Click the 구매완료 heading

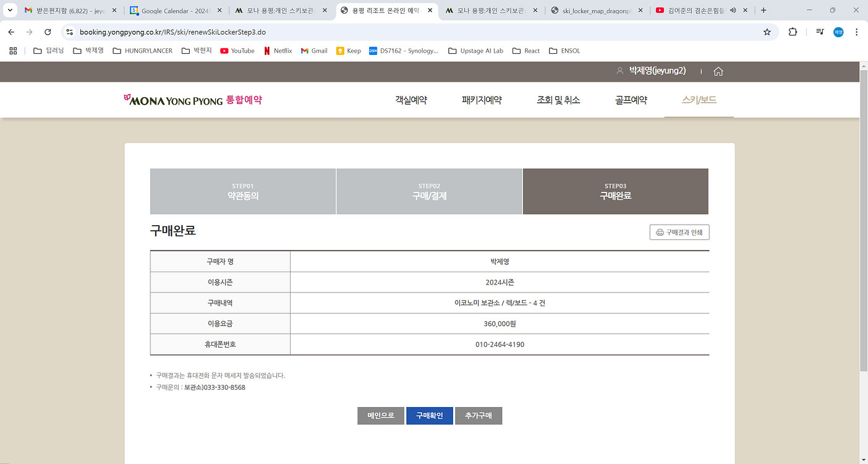[x=173, y=231]
